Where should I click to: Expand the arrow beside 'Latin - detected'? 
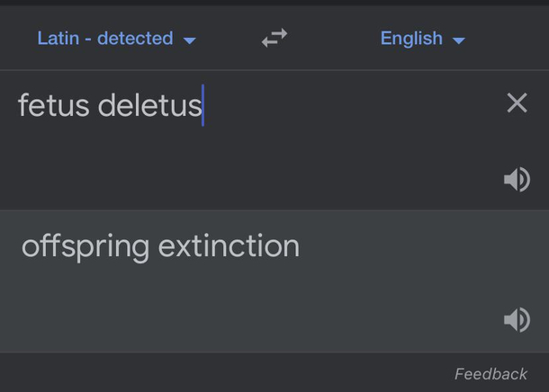pos(189,40)
